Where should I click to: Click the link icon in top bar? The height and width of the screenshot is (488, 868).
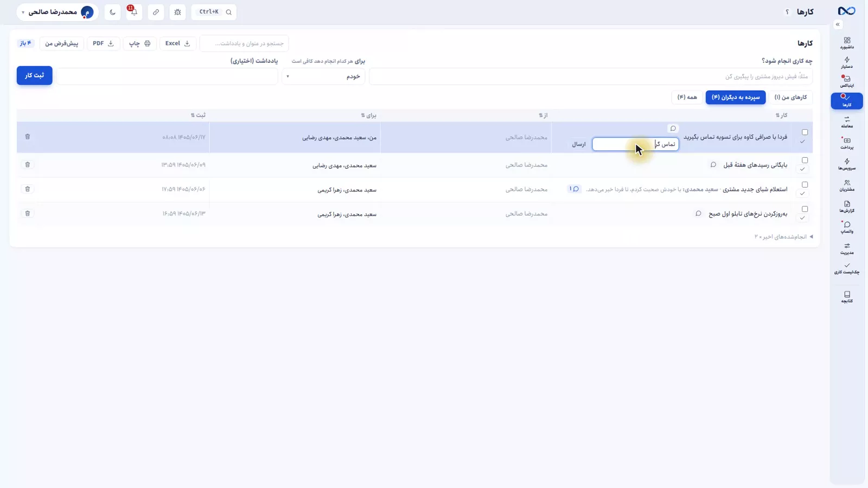point(156,12)
